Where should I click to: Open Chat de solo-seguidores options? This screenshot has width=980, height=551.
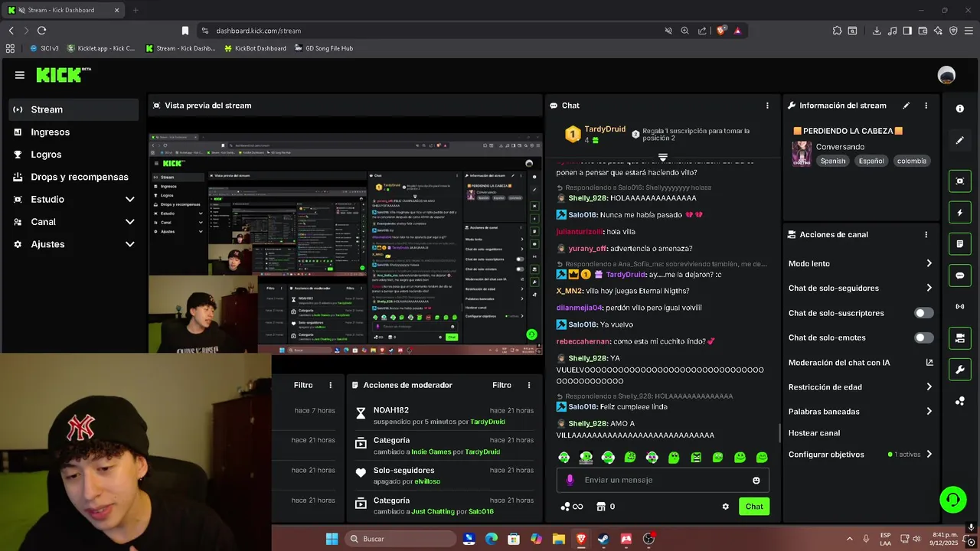(x=861, y=288)
